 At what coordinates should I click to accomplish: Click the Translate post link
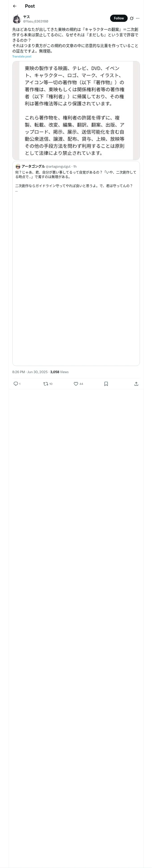coord(22,57)
